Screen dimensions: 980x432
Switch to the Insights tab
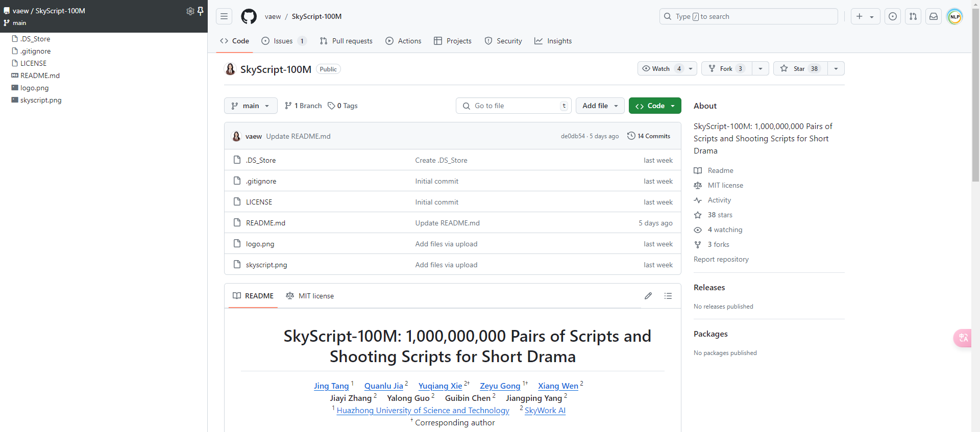click(553, 41)
